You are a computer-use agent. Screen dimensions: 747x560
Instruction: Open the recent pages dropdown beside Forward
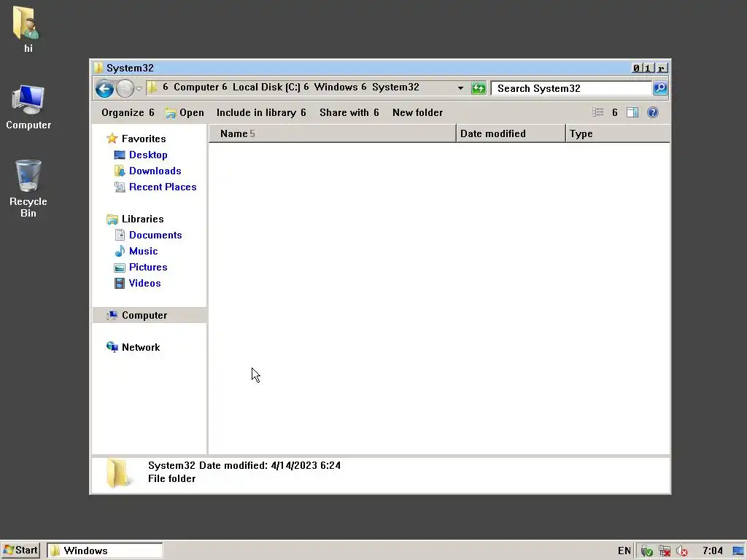(139, 88)
